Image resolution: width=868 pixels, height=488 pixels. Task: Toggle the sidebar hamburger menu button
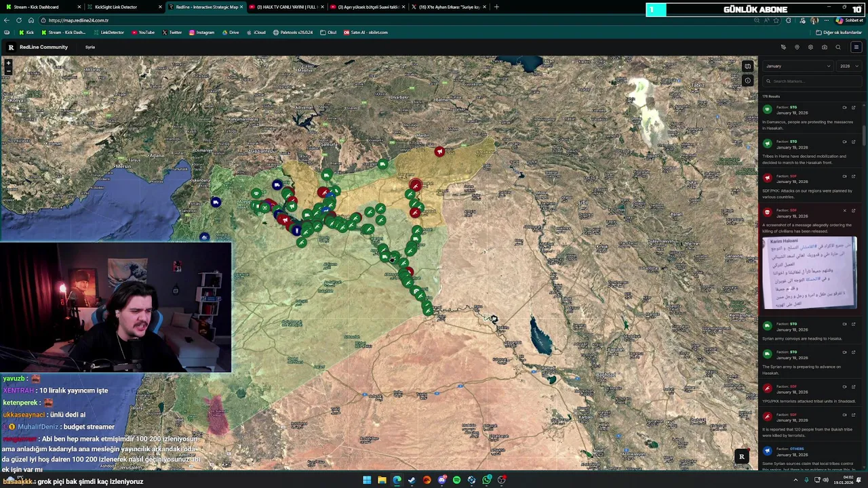coord(856,47)
